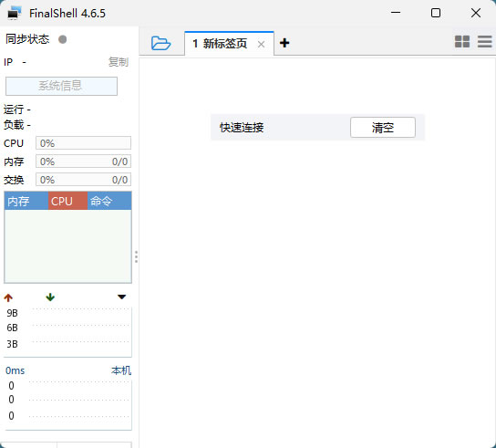496x448 pixels.
Task: Click the 系统信息 button
Action: click(61, 86)
